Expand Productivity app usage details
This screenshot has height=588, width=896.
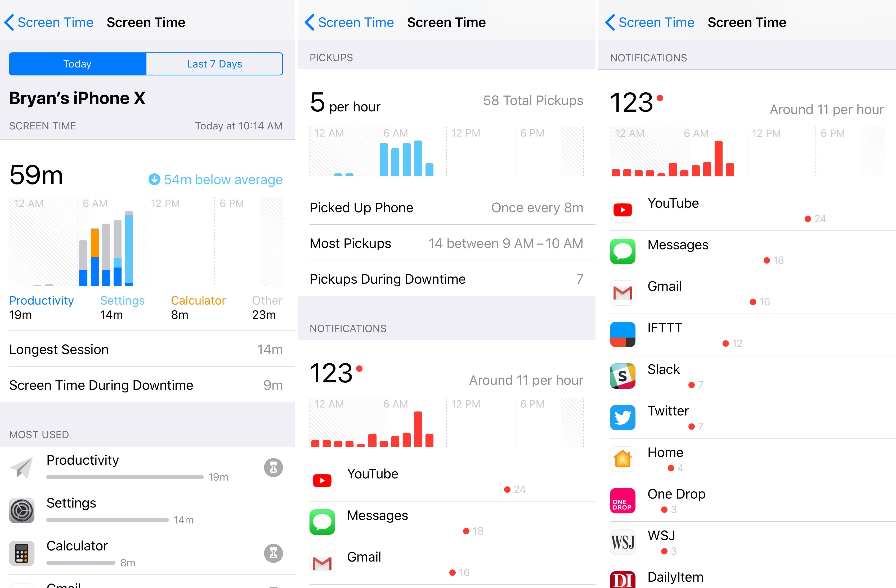[148, 466]
